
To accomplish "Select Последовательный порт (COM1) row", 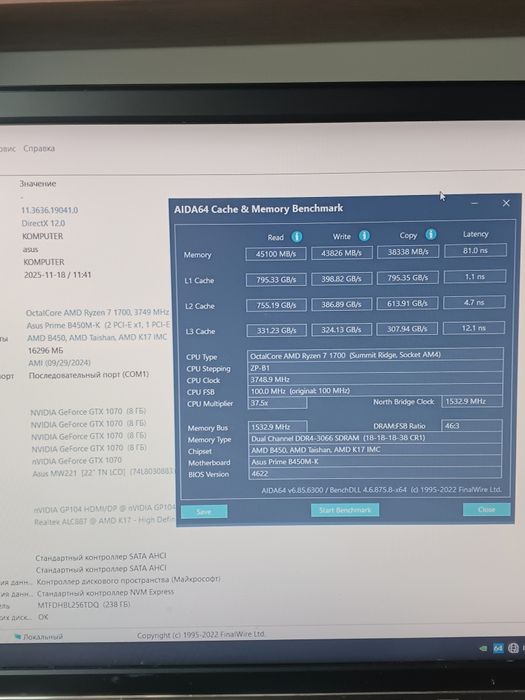I will click(x=89, y=375).
